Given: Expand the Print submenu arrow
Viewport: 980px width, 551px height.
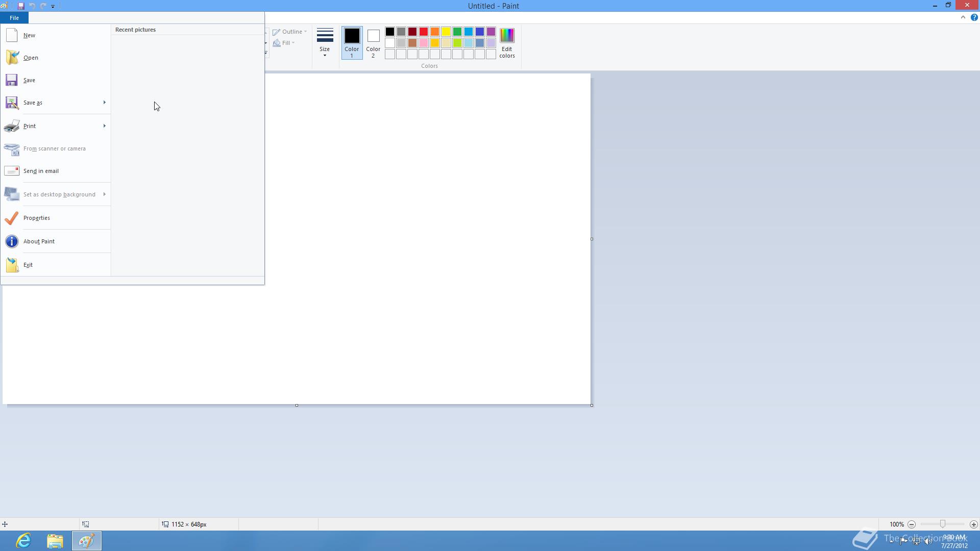Looking at the screenshot, I should pyautogui.click(x=104, y=126).
